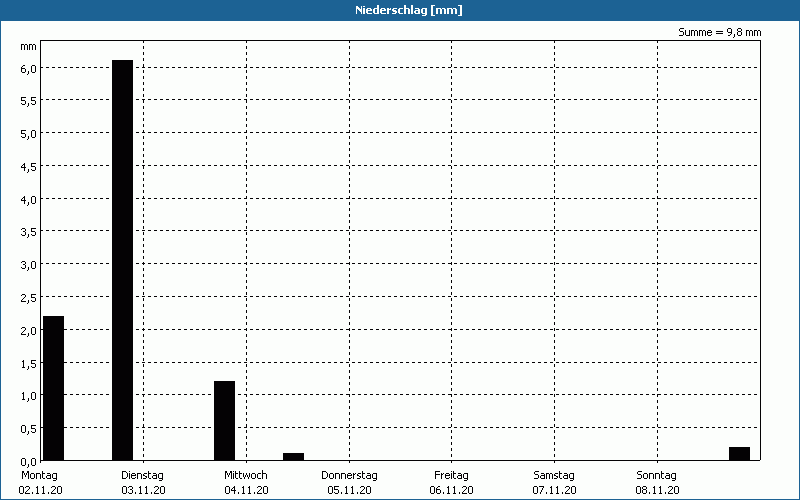Click the 'Samstag' axis label
This screenshot has width=800, height=500.
coord(554,475)
